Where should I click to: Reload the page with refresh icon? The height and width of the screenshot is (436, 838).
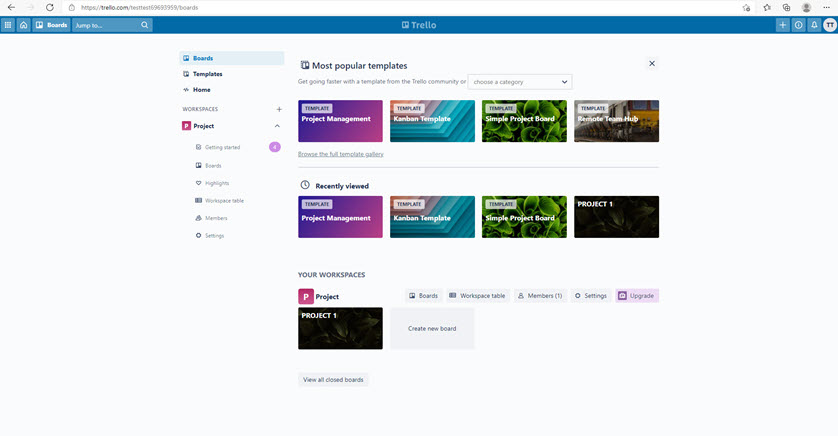[x=50, y=7]
